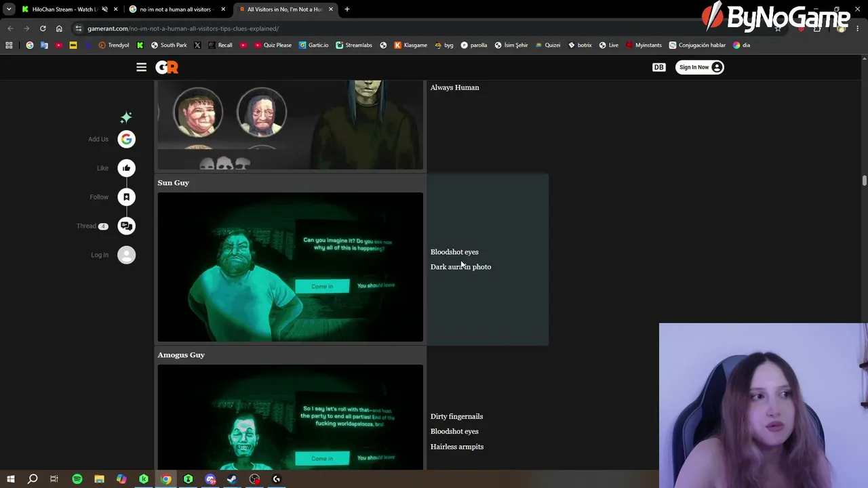Go back to the previous page

10,28
